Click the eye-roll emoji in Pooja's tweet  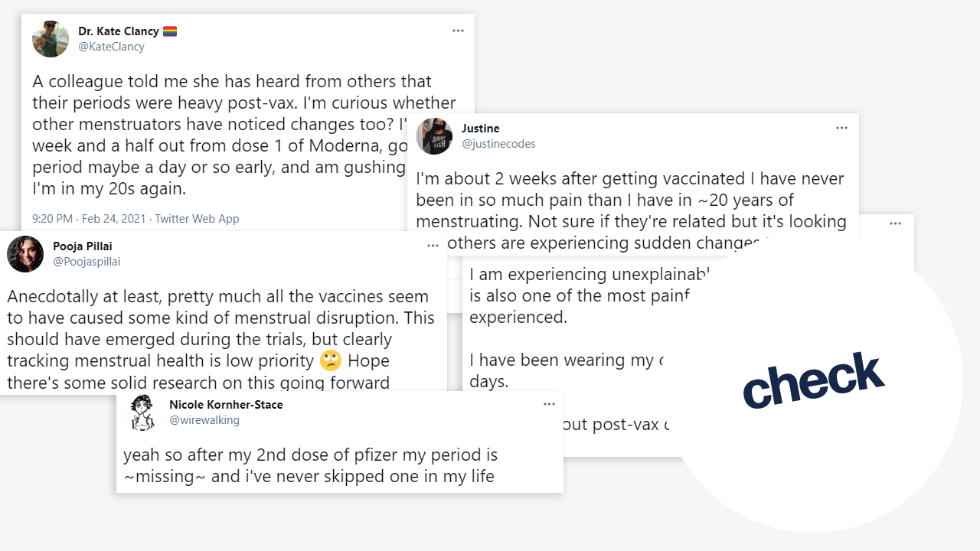(x=331, y=361)
